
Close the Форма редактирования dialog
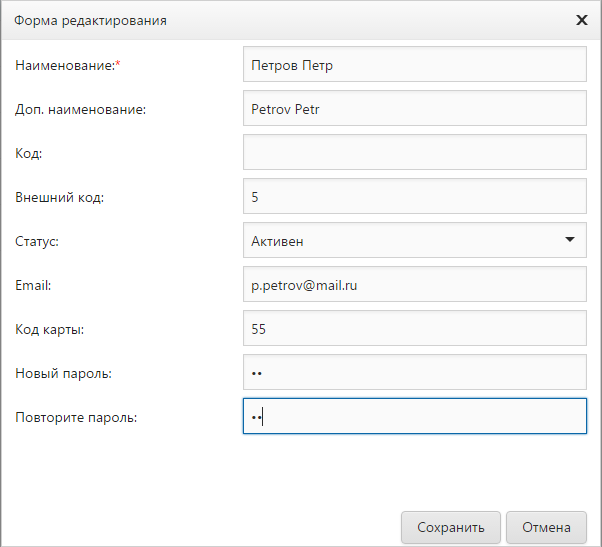click(x=581, y=20)
